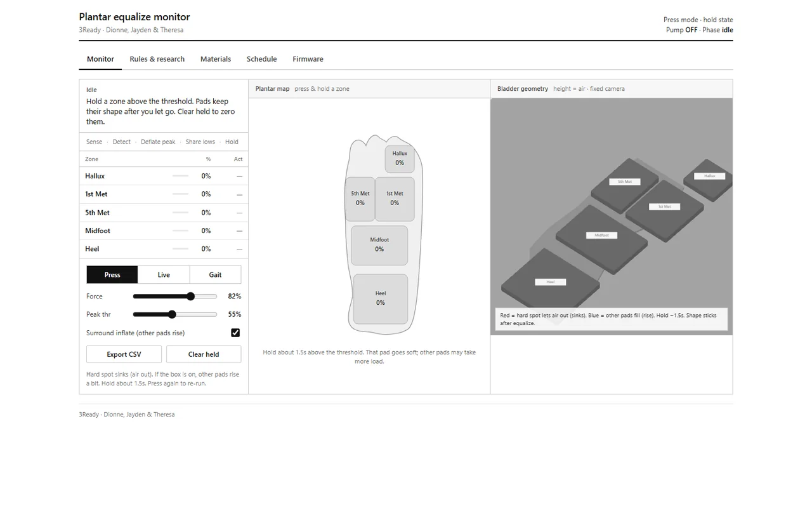Click the Clear held button

[x=204, y=354]
